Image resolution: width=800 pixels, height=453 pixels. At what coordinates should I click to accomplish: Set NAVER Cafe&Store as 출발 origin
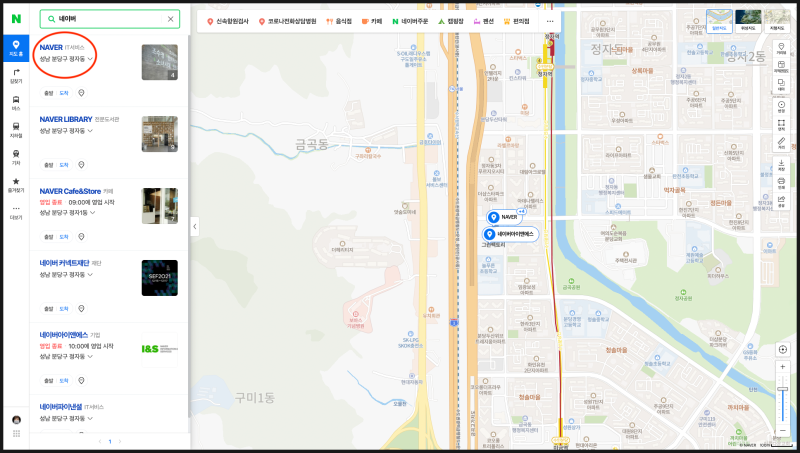click(48, 237)
